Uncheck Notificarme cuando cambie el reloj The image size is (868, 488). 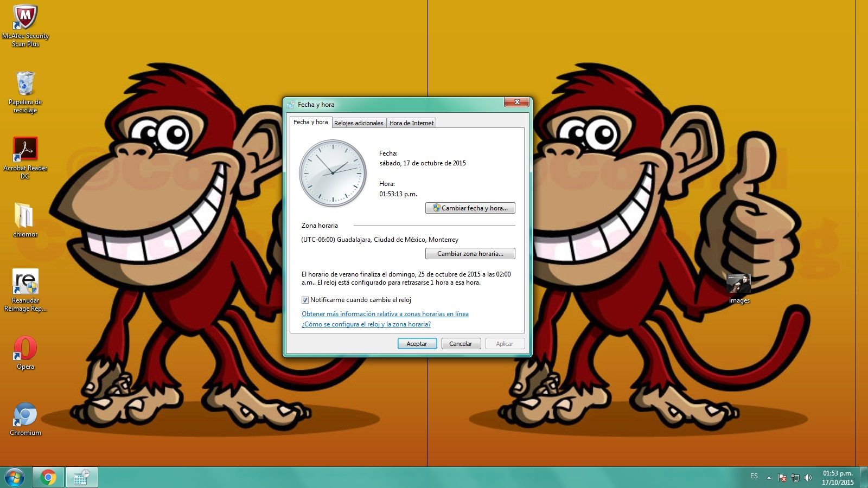(x=305, y=300)
